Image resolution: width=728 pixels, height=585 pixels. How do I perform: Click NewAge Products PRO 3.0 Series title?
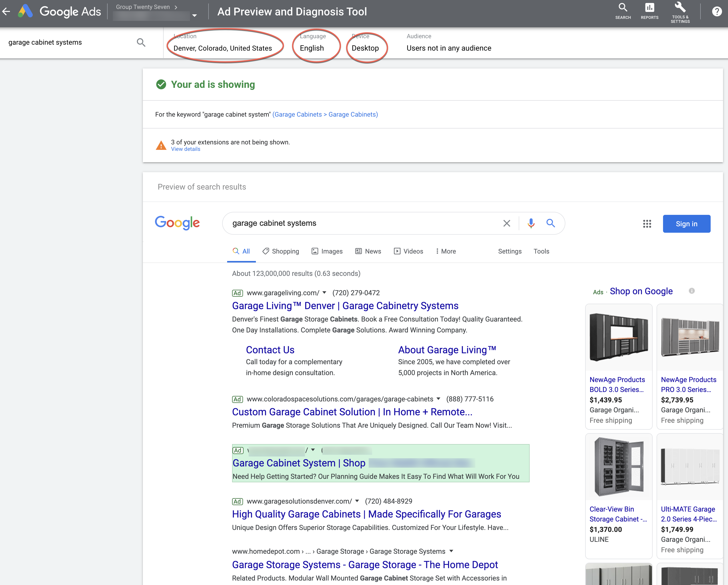689,384
